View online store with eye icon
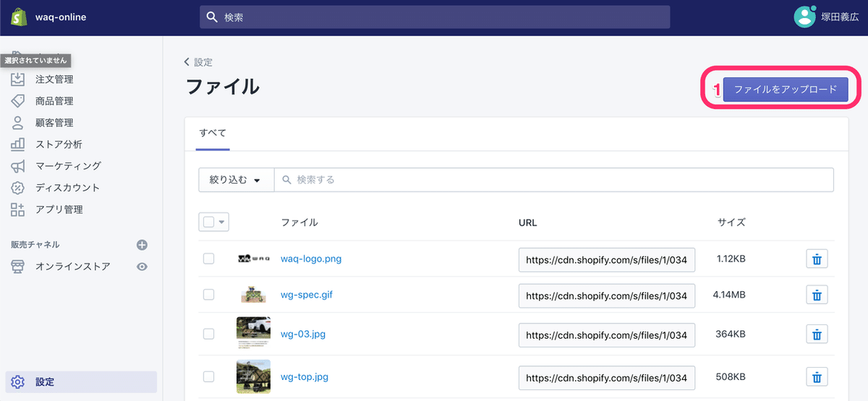The image size is (868, 401). pos(142,267)
